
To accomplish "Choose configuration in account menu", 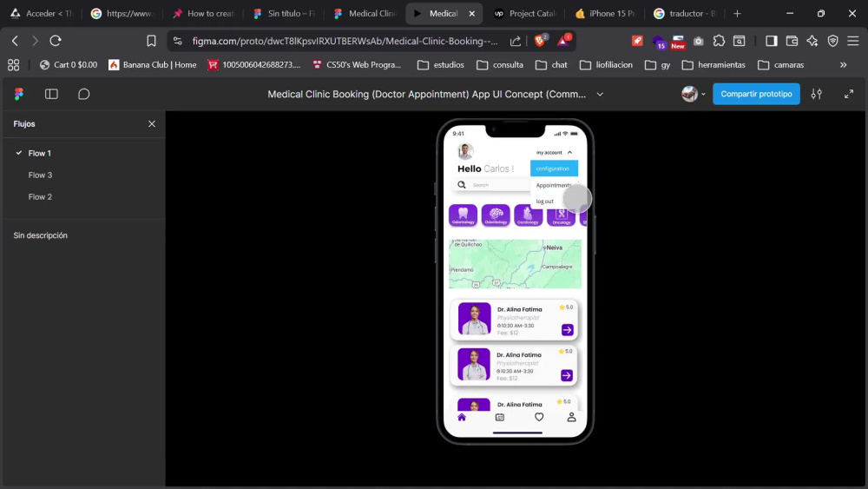I will click(x=554, y=169).
